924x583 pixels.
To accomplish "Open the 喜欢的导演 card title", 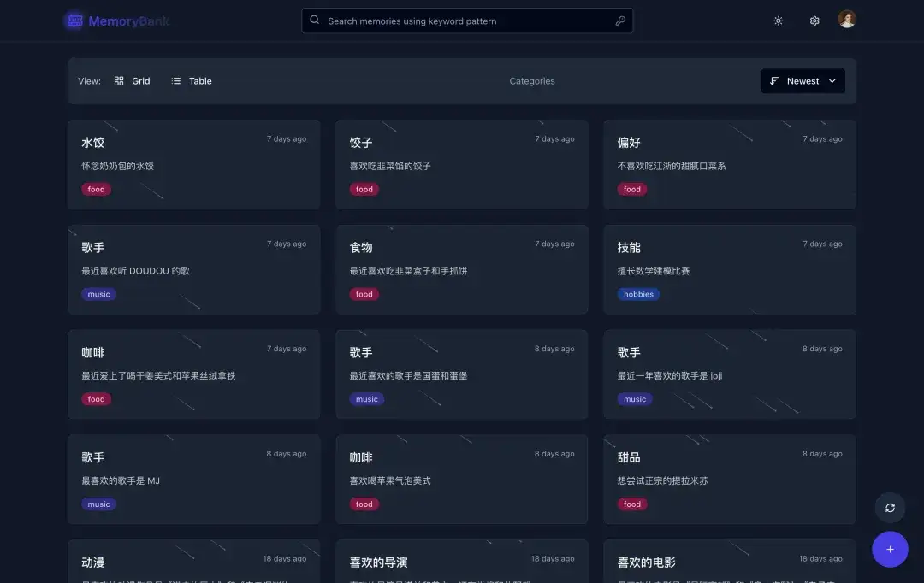I will coord(378,562).
